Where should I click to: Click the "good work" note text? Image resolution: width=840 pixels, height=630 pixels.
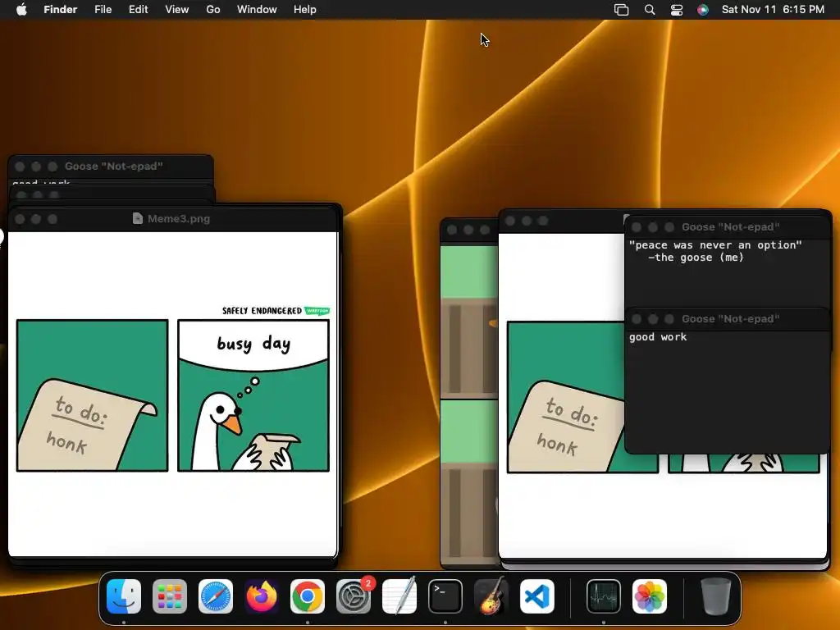[x=658, y=337]
